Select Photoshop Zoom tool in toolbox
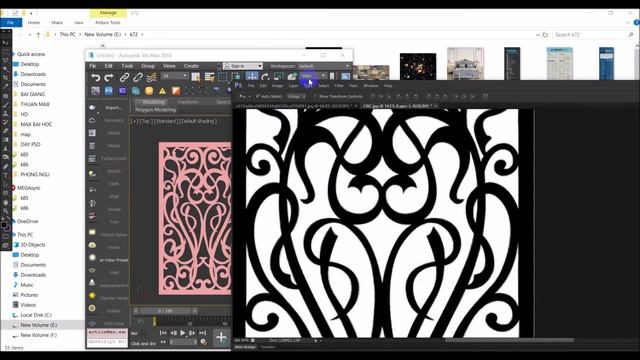Screen dimensions: 640x360 [x=5, y=211]
